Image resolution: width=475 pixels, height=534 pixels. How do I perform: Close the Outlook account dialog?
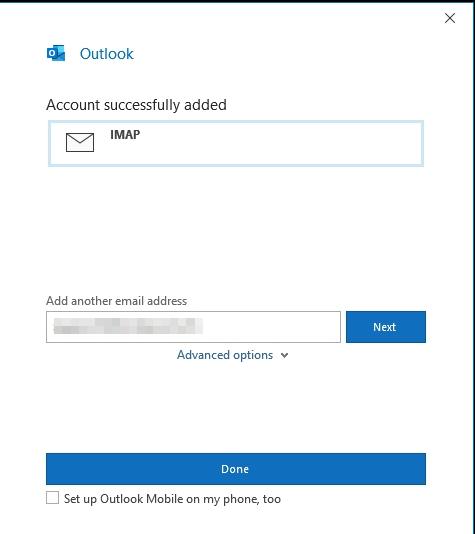pos(450,18)
